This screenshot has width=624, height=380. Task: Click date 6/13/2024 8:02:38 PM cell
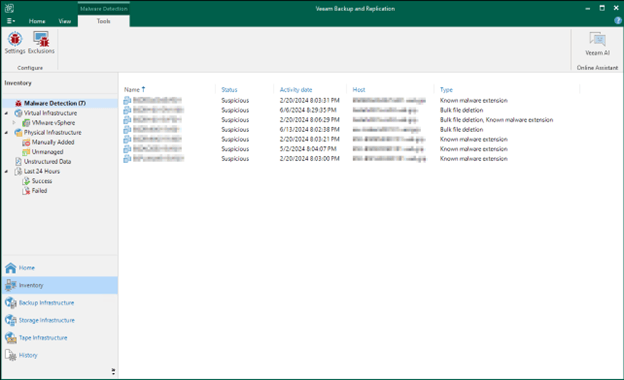(310, 129)
